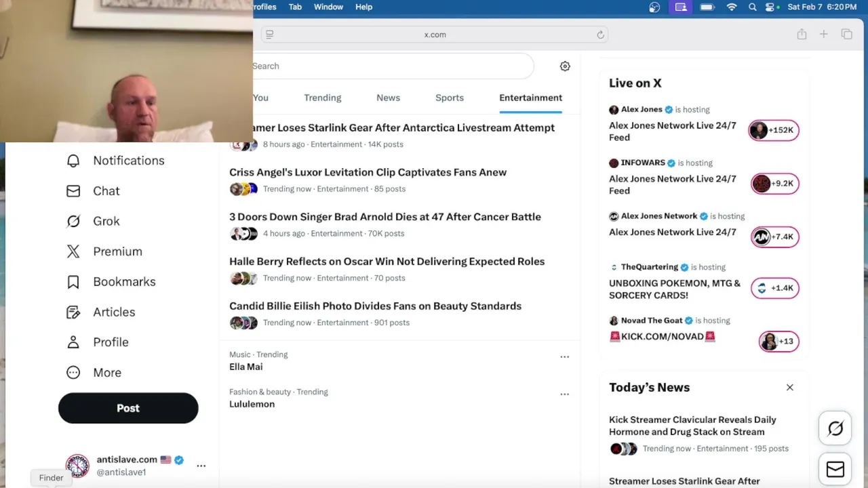Click the x.com address bar

click(435, 35)
